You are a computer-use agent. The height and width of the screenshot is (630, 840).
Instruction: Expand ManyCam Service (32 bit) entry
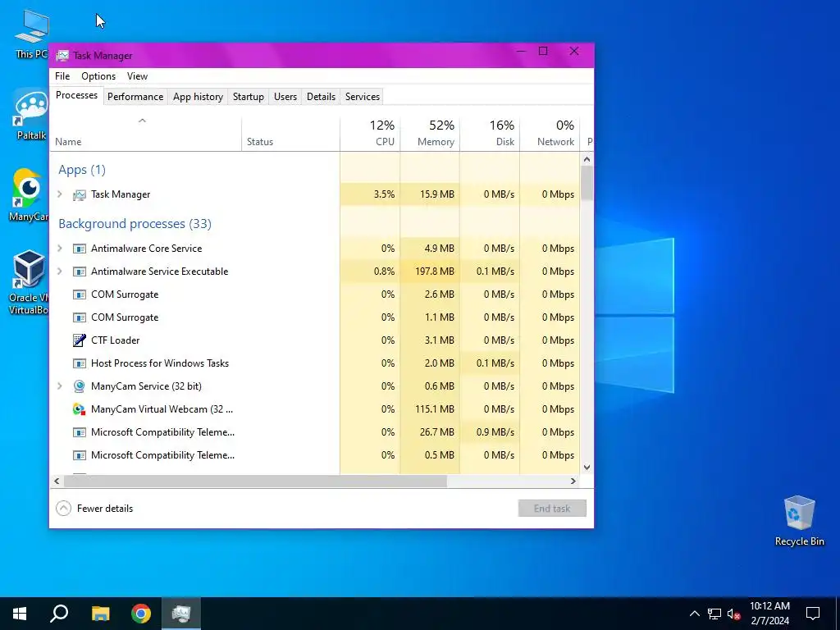pos(59,386)
